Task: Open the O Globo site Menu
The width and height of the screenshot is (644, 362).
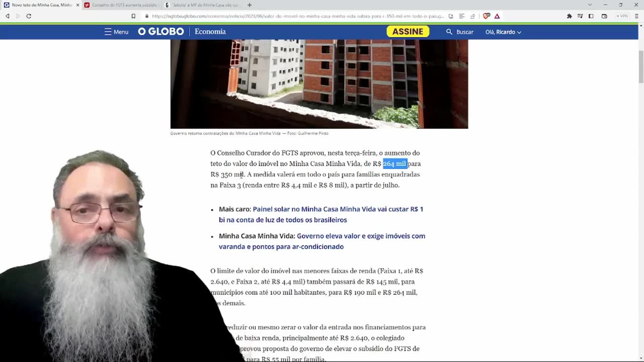Action: tap(116, 32)
